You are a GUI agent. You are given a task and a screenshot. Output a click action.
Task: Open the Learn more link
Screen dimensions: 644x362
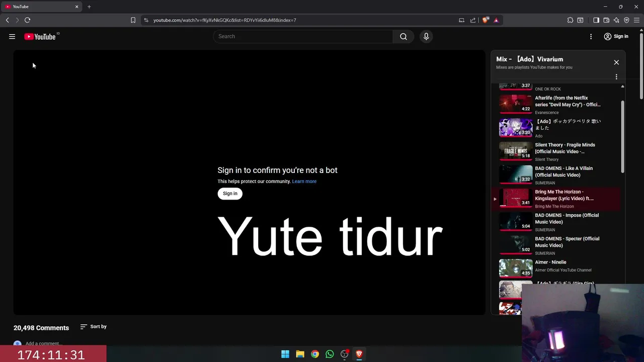304,182
